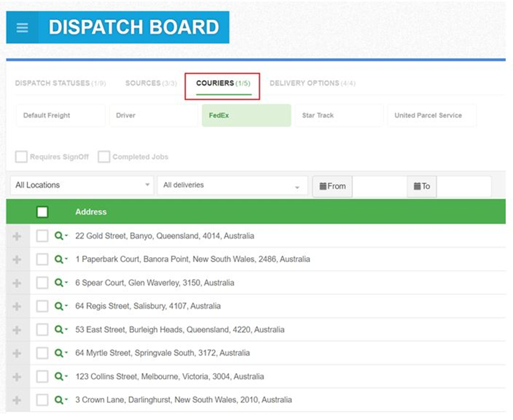
Task: Tick the Completed Jobs checkbox
Action: pyautogui.click(x=104, y=156)
